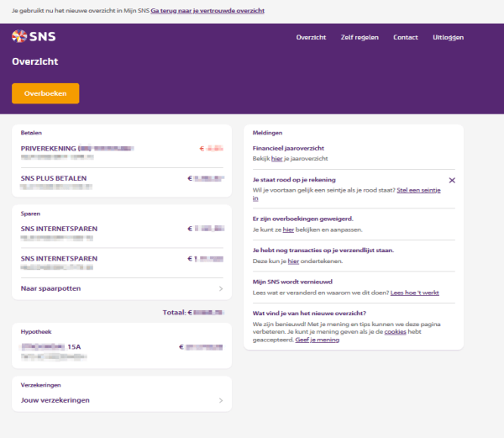Open the SNS PLUS BETALEN account
This screenshot has height=438, width=504.
(x=122, y=182)
